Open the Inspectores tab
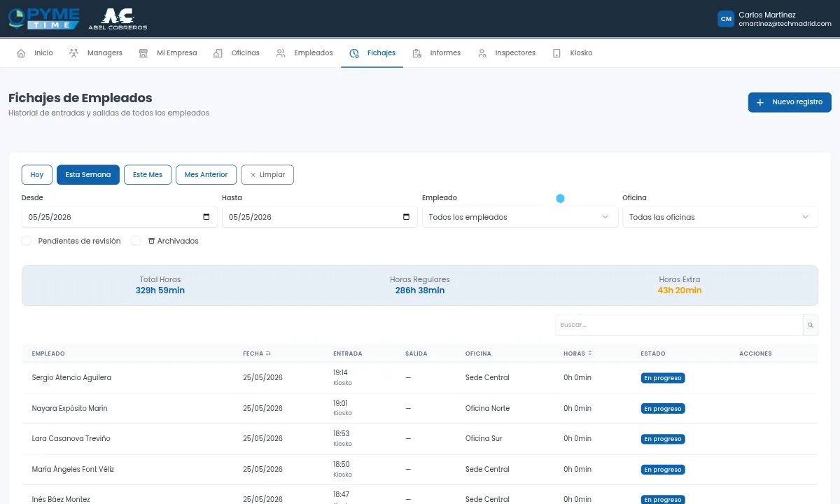This screenshot has width=840, height=504. coord(507,53)
